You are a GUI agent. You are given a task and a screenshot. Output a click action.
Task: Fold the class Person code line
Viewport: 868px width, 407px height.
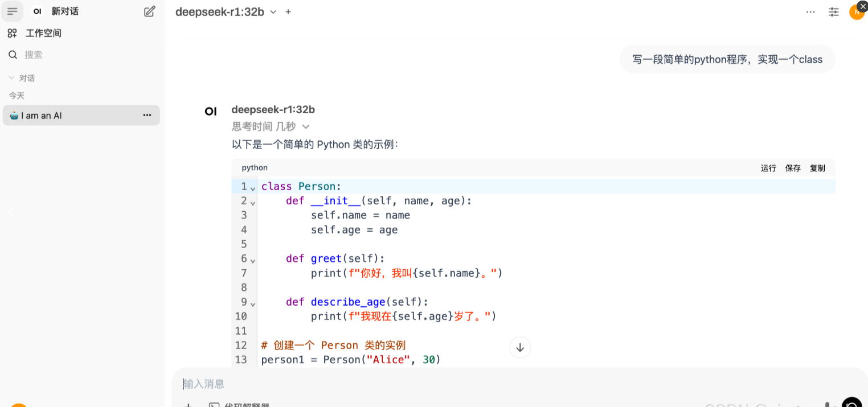tap(253, 188)
